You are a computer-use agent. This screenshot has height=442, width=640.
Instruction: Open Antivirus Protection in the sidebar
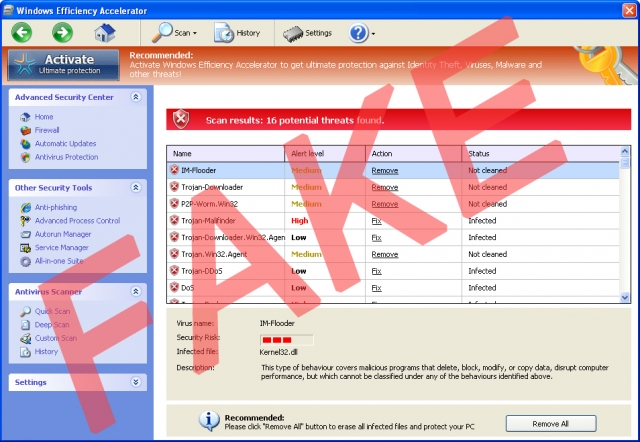pyautogui.click(x=67, y=157)
